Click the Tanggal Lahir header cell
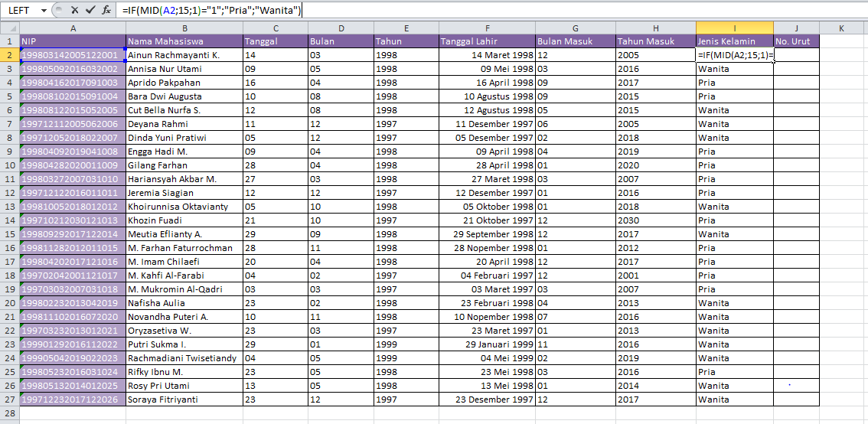The height and width of the screenshot is (424, 868). coord(487,41)
